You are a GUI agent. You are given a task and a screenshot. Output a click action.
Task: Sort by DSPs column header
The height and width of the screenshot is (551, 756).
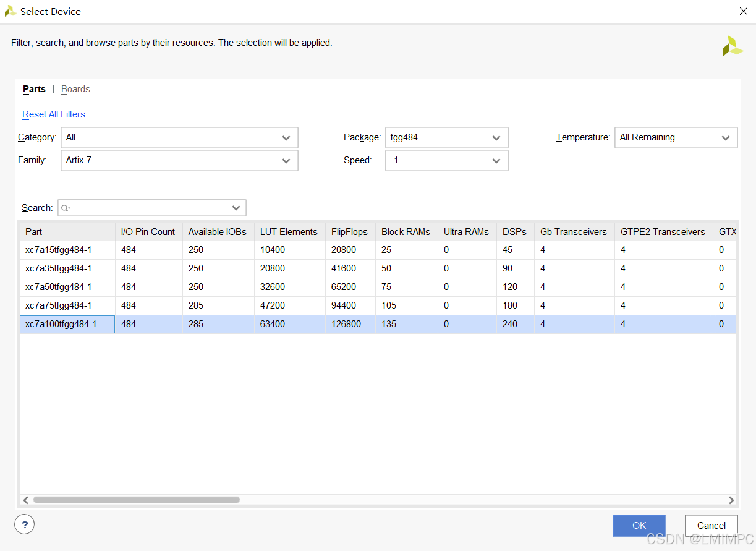click(x=515, y=232)
